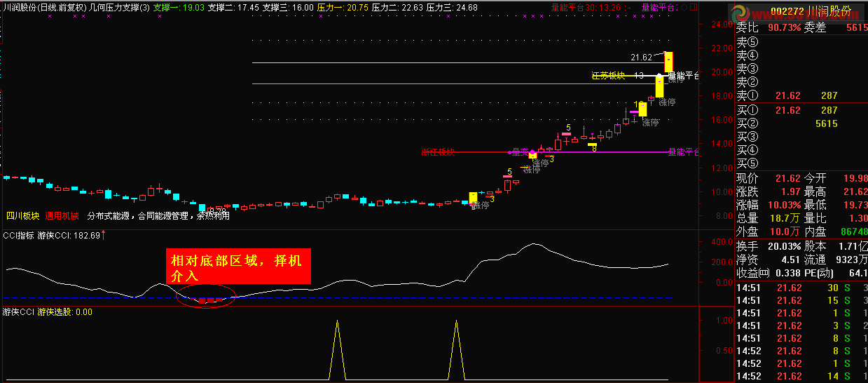Click the 委差 5615 value
Image resolution: width=868 pixels, height=383 pixels.
[856, 28]
